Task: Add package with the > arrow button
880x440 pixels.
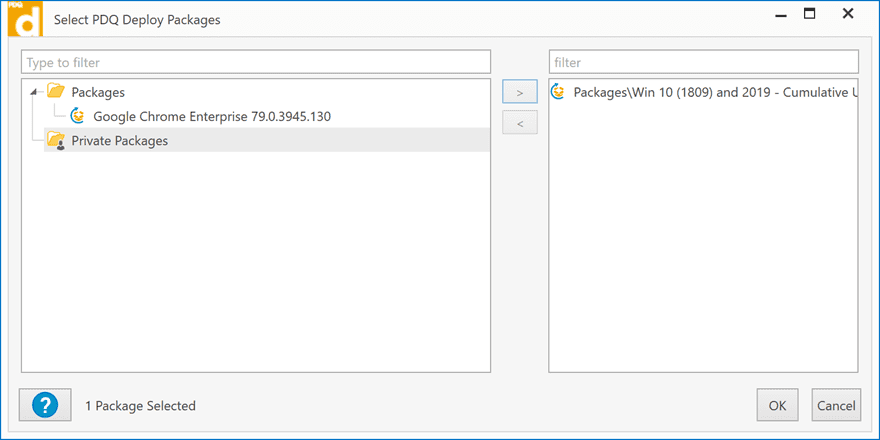Action: (x=520, y=93)
